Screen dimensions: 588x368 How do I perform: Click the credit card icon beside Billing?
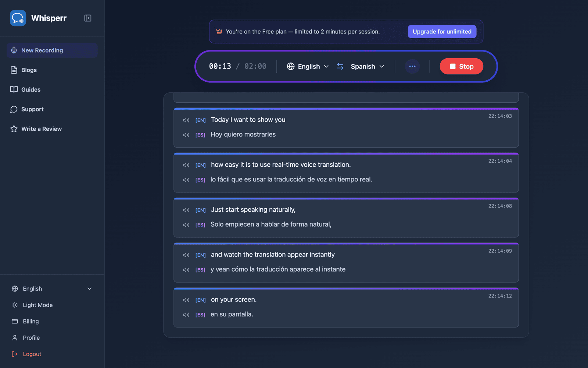15,321
